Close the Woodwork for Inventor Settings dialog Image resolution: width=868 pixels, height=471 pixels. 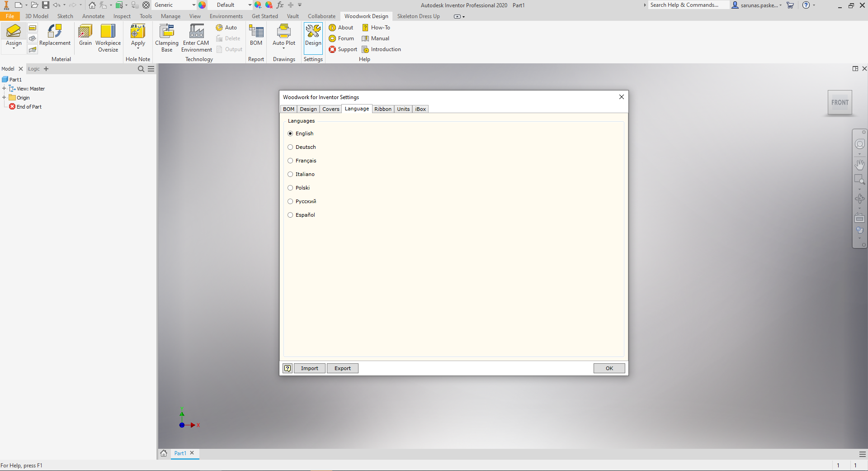(621, 97)
